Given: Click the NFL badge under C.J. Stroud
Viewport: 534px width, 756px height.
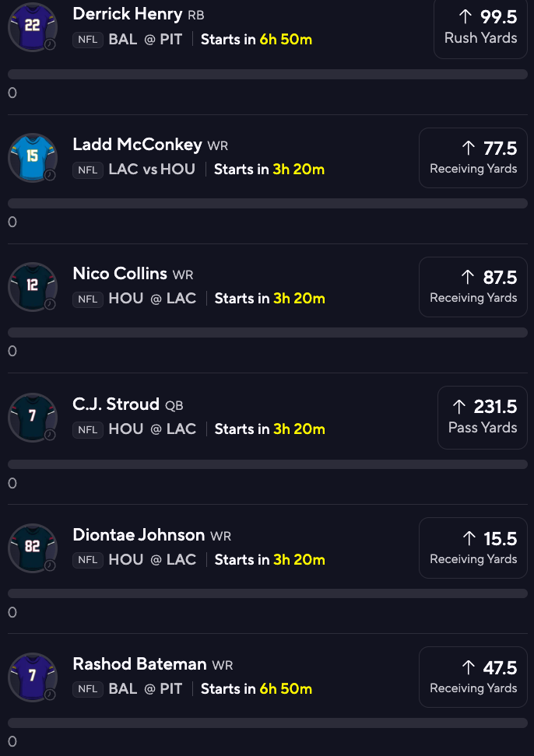Looking at the screenshot, I should coord(88,429).
